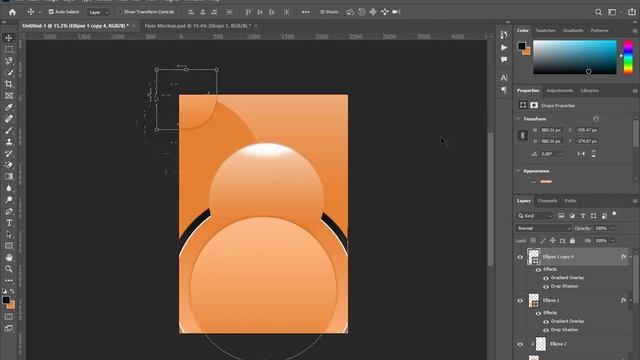The width and height of the screenshot is (640, 360).
Task: Select the Rectangular Marquee tool
Action: click(9, 49)
